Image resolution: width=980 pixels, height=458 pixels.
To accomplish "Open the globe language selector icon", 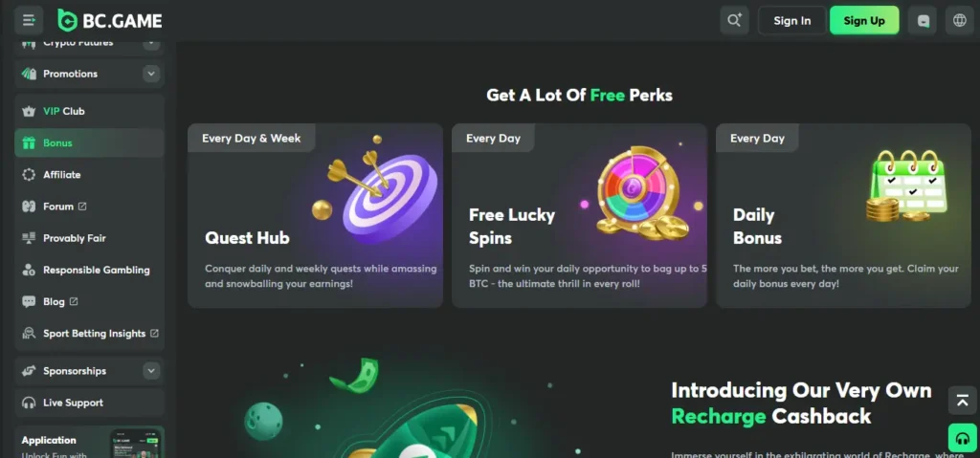I will point(959,21).
